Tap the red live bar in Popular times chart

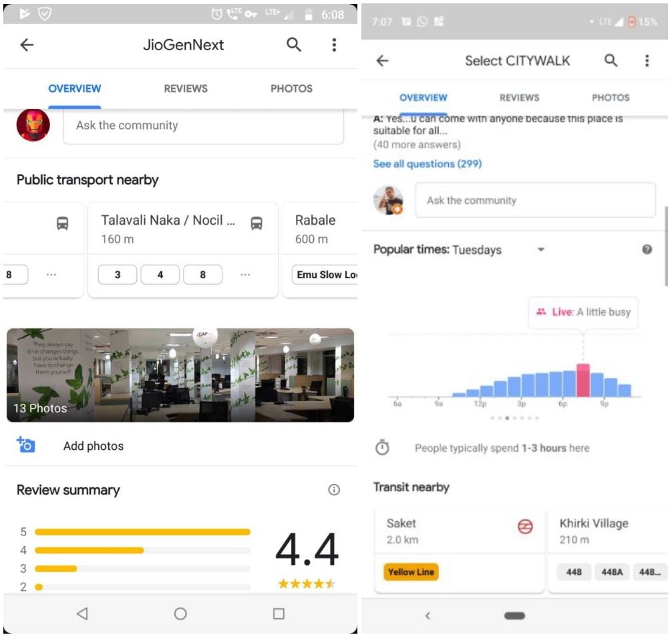point(583,380)
